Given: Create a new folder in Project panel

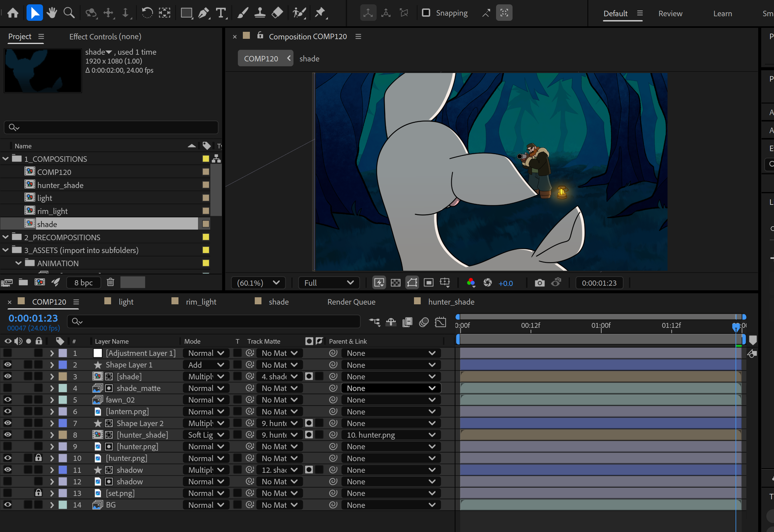Looking at the screenshot, I should click(x=23, y=282).
